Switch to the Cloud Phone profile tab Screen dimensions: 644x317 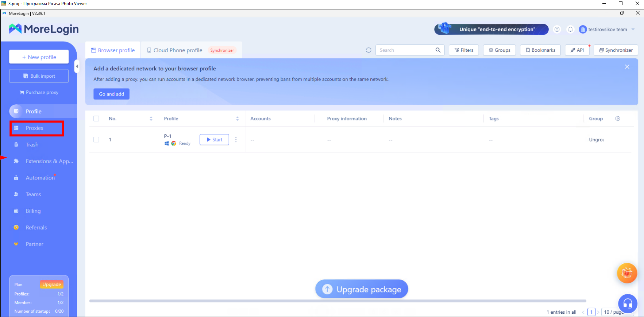click(177, 50)
